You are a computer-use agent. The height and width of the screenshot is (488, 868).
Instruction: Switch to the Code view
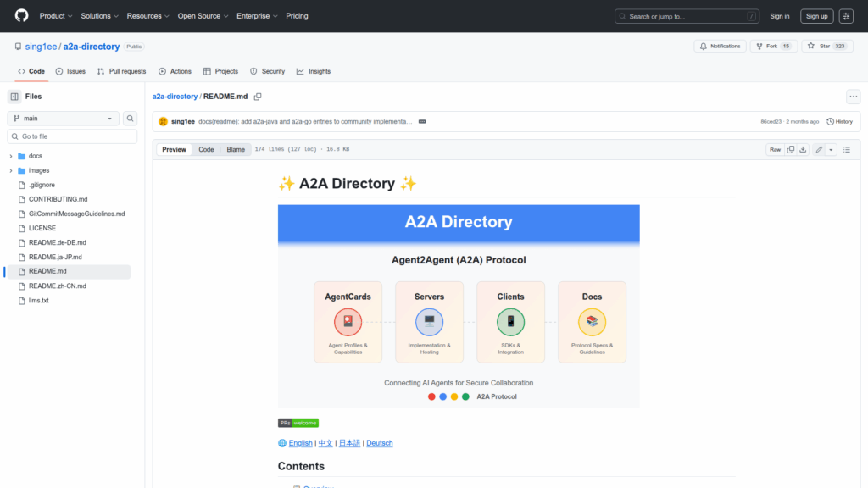206,149
